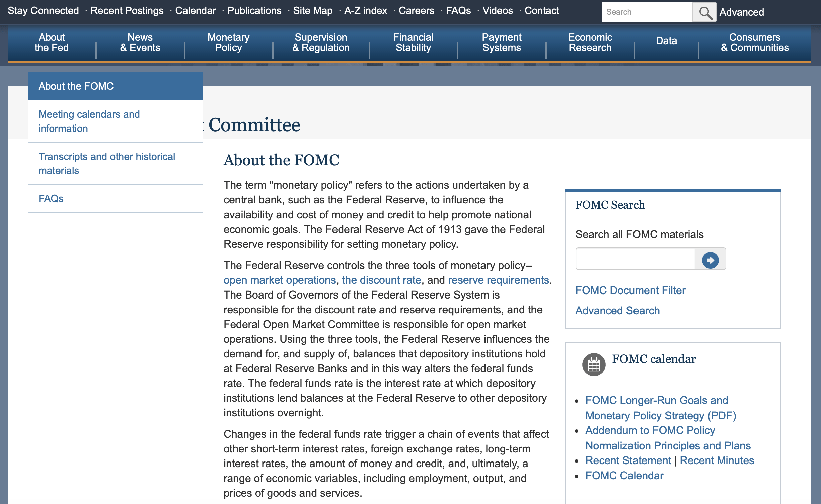This screenshot has width=821, height=504.
Task: Open the About the Fed menu
Action: tap(52, 43)
